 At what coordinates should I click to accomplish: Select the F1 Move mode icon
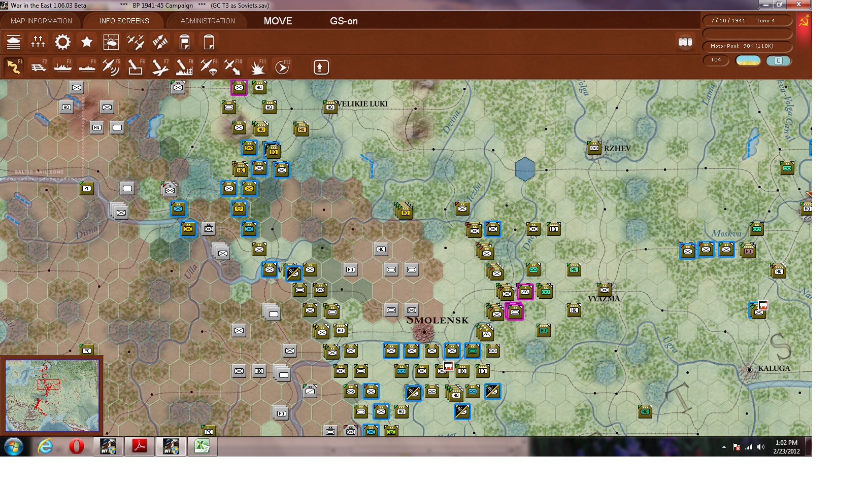point(14,67)
